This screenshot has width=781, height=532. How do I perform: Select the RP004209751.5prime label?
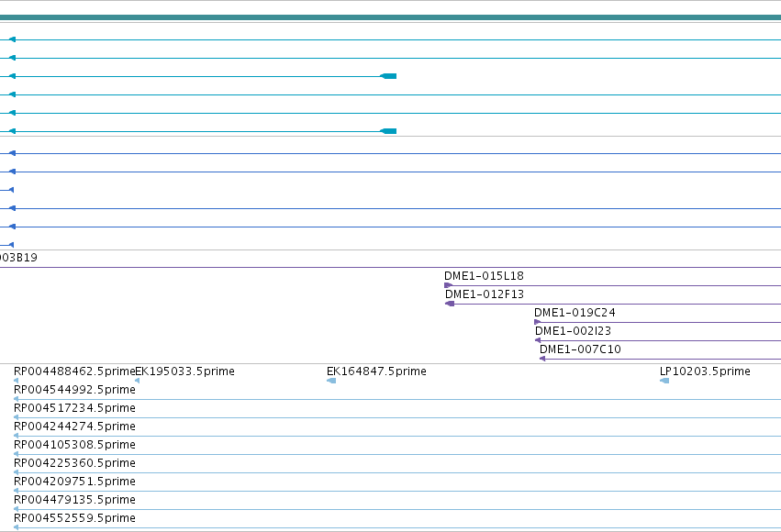pyautogui.click(x=74, y=482)
